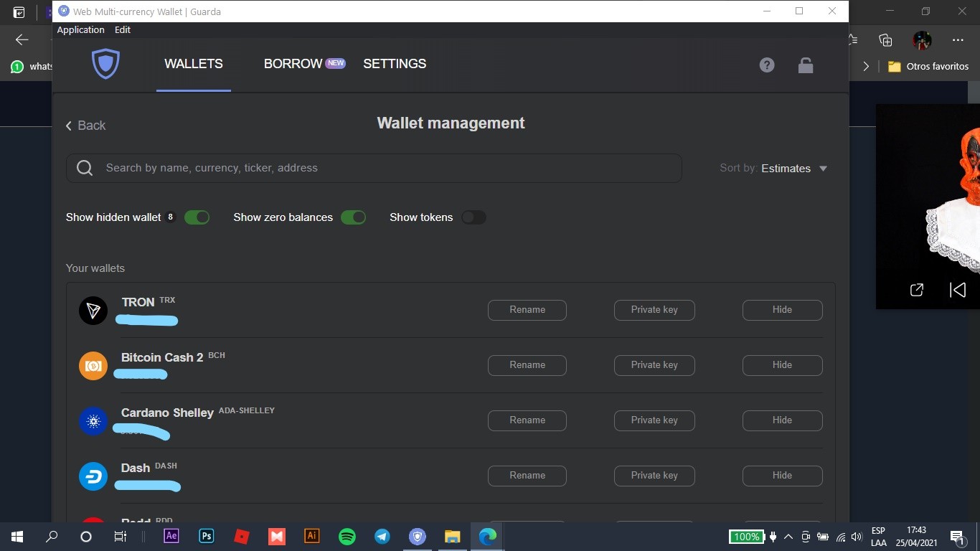Viewport: 980px width, 551px height.
Task: Hide the Cardano Shelley wallet
Action: pyautogui.click(x=782, y=420)
